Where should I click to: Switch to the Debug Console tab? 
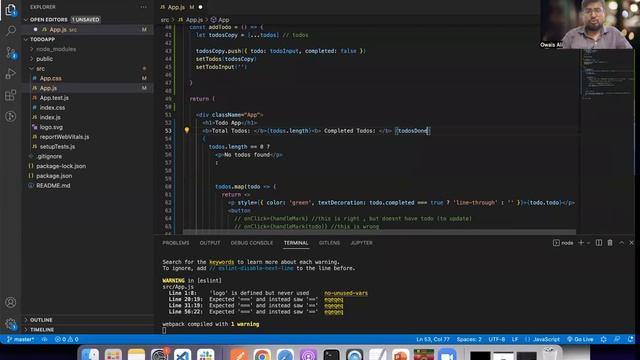point(252,243)
